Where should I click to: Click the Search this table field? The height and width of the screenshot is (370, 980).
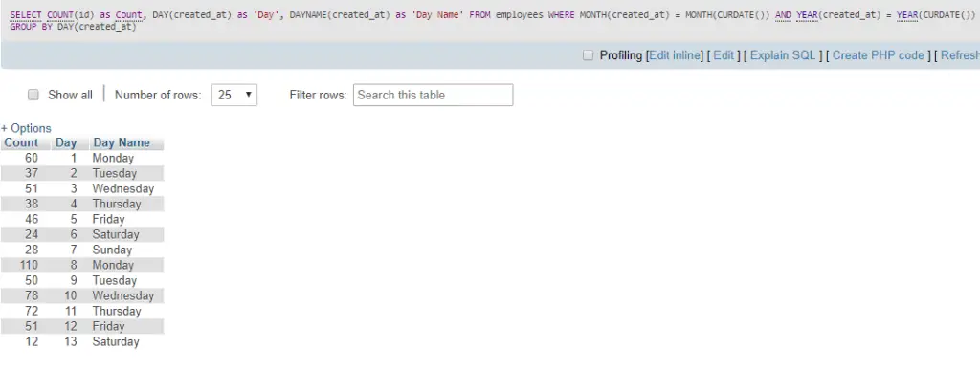[x=434, y=95]
